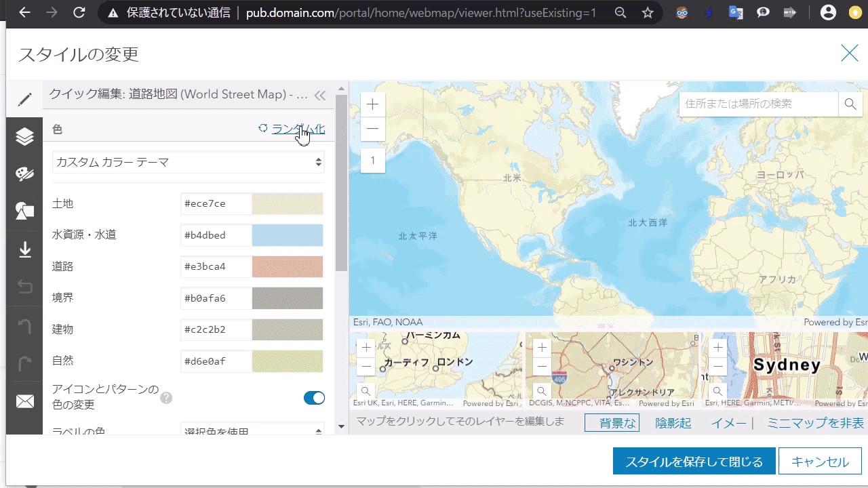This screenshot has height=488, width=868.
Task: Open the color palette paint icon
Action: click(24, 175)
